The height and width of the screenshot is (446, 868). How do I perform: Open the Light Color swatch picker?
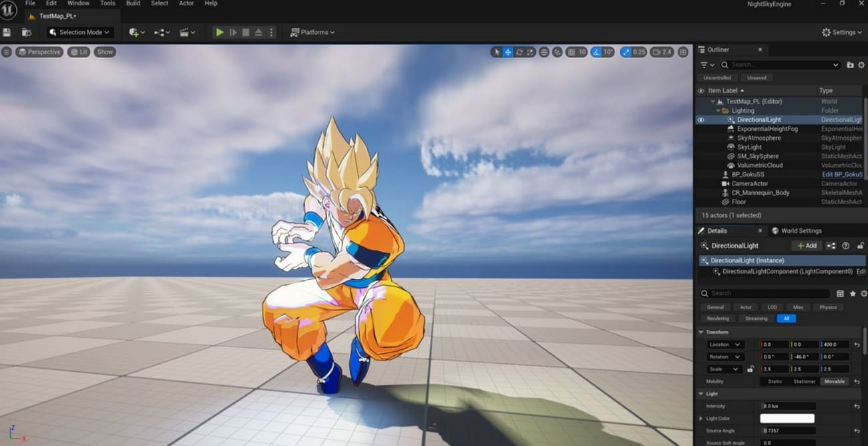click(x=787, y=418)
